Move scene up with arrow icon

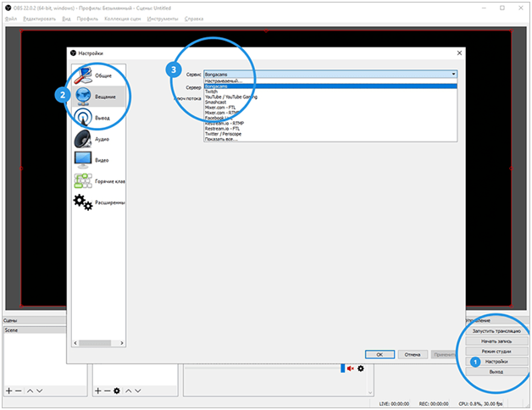(x=30, y=391)
